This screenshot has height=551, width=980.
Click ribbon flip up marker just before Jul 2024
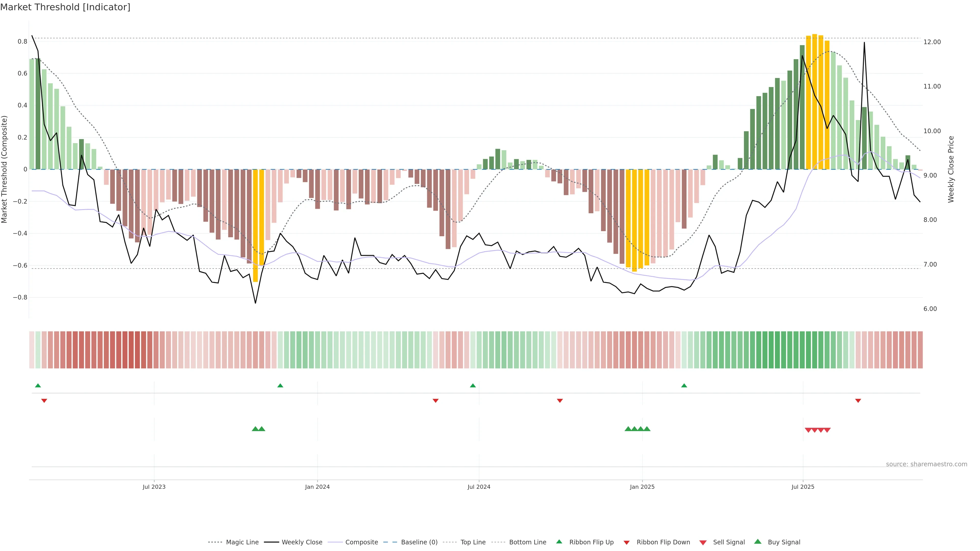tap(473, 386)
